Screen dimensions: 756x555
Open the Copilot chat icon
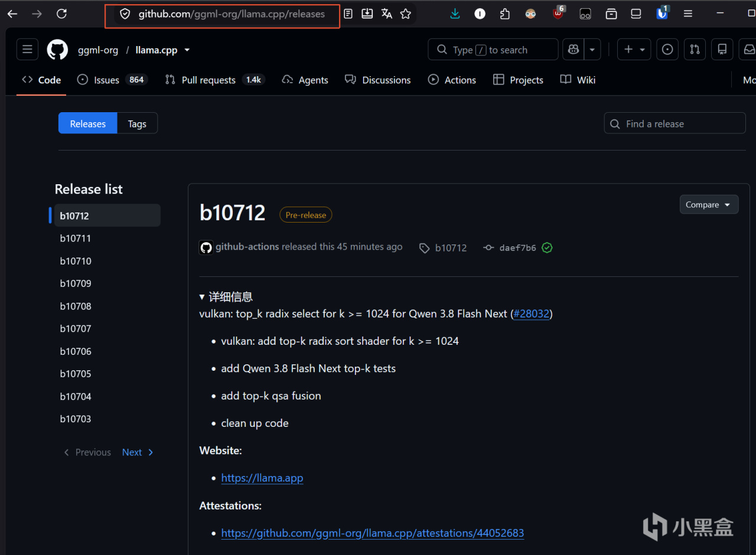(x=573, y=50)
